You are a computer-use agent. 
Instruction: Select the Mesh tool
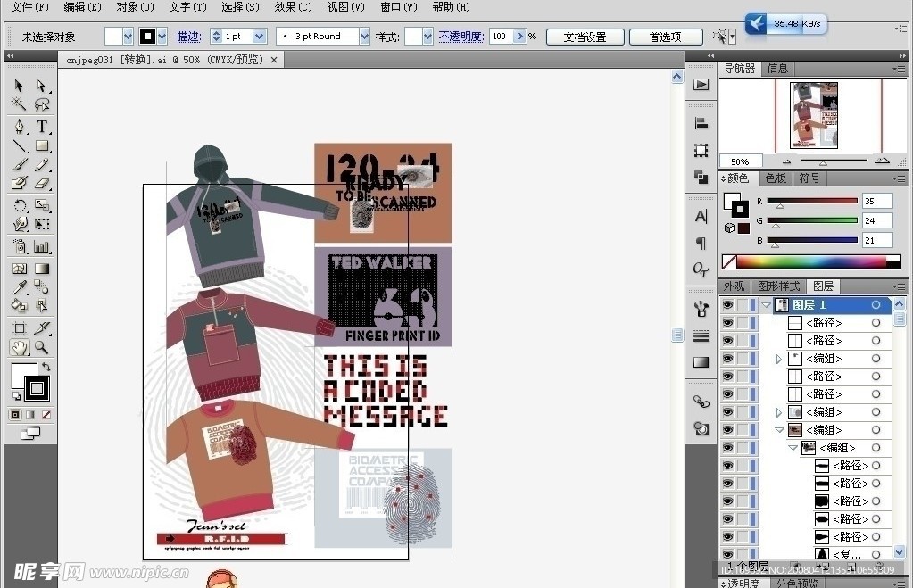pyautogui.click(x=19, y=269)
